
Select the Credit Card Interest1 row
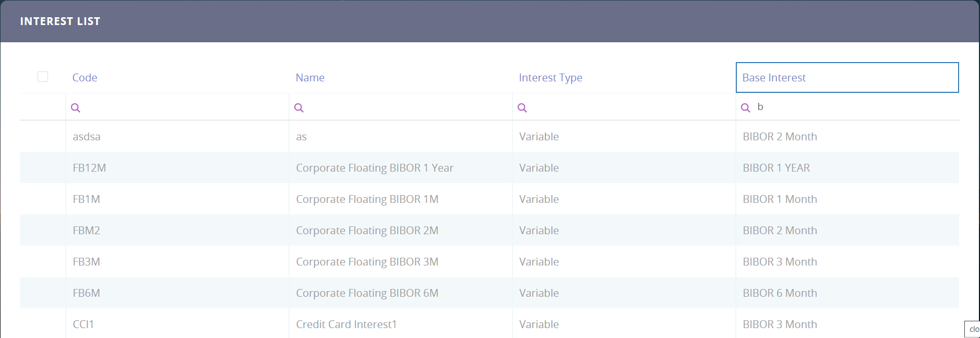[346, 324]
